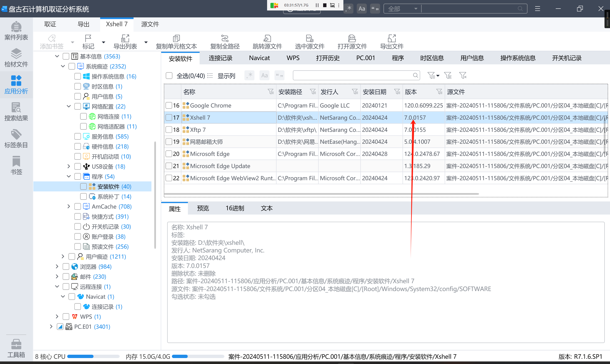
Task: Click the 导出文件 toolbar icon
Action: [x=391, y=42]
